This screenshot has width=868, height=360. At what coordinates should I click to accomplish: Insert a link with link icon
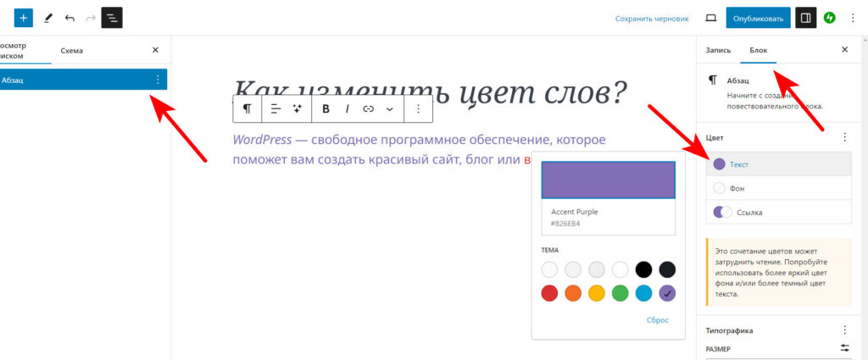pos(368,109)
